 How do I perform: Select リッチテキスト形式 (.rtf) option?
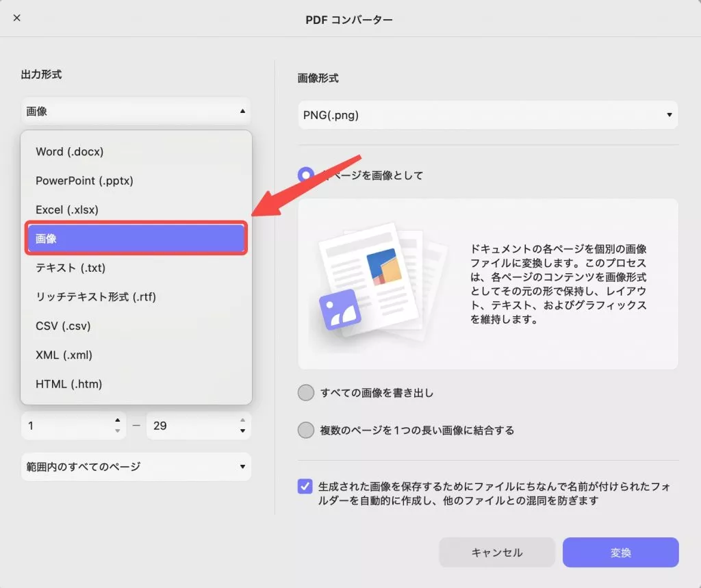(x=95, y=297)
